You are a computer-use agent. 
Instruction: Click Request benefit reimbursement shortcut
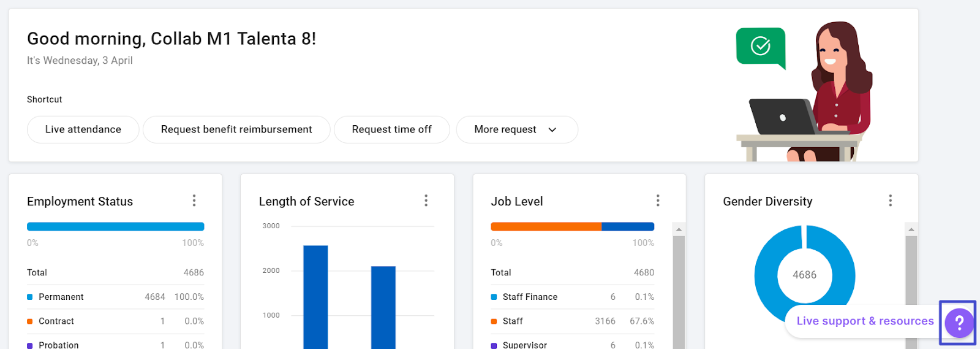236,129
